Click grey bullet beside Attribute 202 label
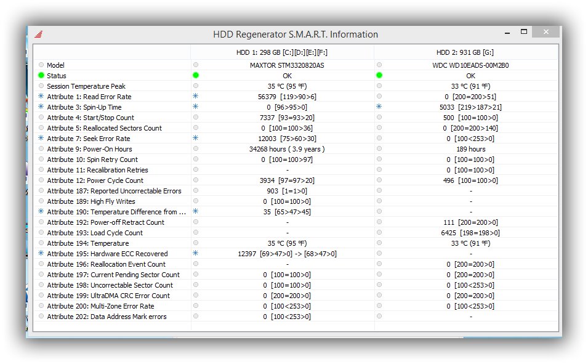The height and width of the screenshot is (364, 588). (x=41, y=317)
